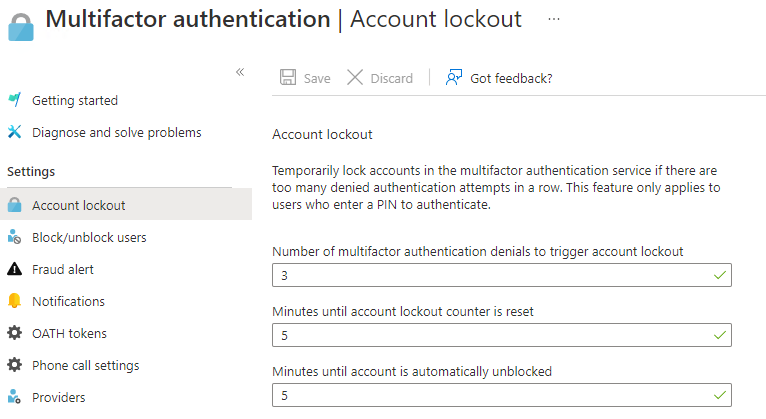Open Diagnose and solve problems
Image resolution: width=766 pixels, height=419 pixels.
tap(117, 132)
